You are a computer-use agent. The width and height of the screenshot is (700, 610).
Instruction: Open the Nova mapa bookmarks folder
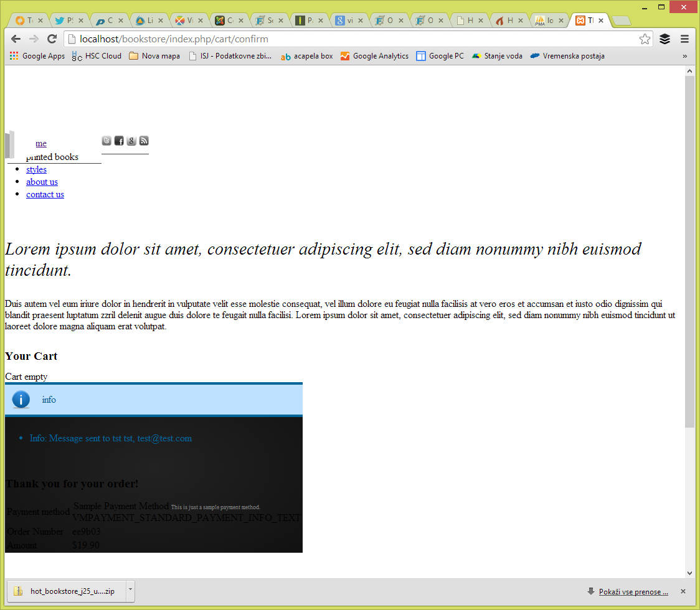pyautogui.click(x=154, y=56)
